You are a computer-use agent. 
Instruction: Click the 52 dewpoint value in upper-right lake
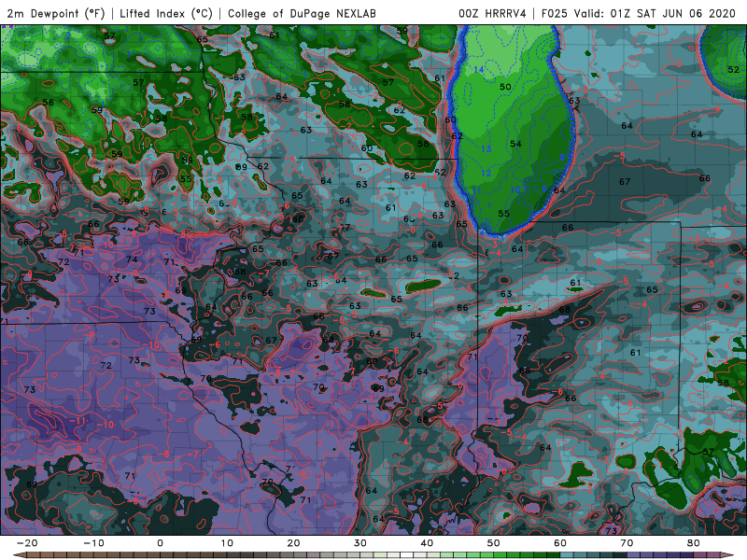734,69
